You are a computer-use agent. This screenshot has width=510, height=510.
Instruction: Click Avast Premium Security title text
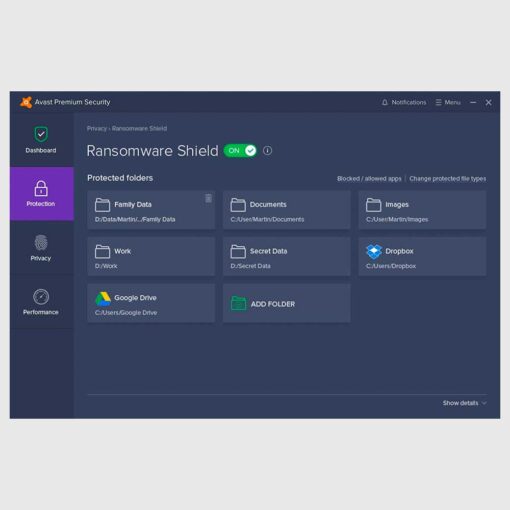pyautogui.click(x=72, y=102)
